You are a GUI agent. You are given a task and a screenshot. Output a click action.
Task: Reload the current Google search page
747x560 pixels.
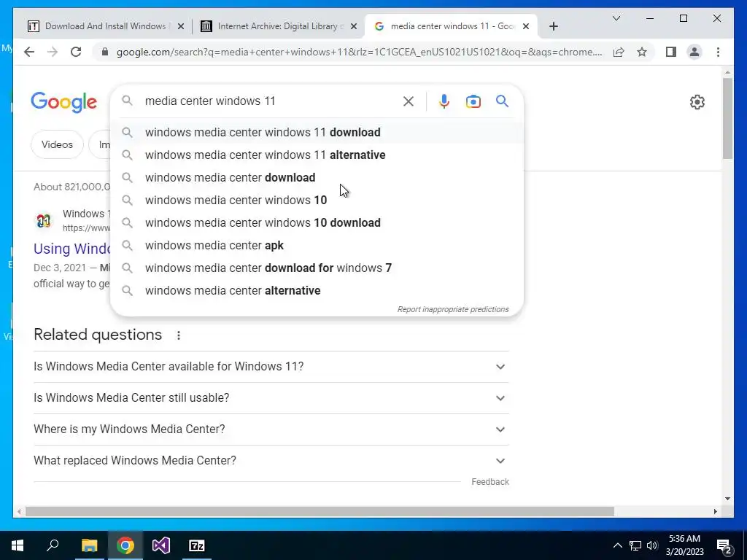click(x=76, y=52)
